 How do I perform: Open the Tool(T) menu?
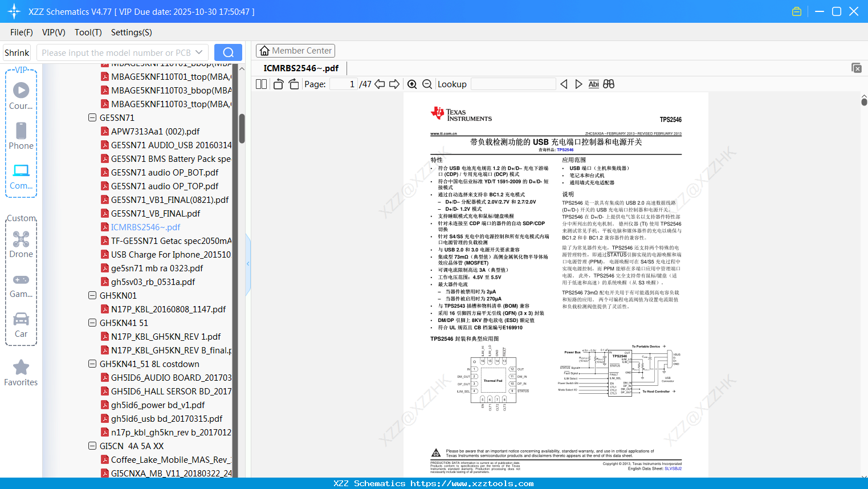[x=88, y=32]
